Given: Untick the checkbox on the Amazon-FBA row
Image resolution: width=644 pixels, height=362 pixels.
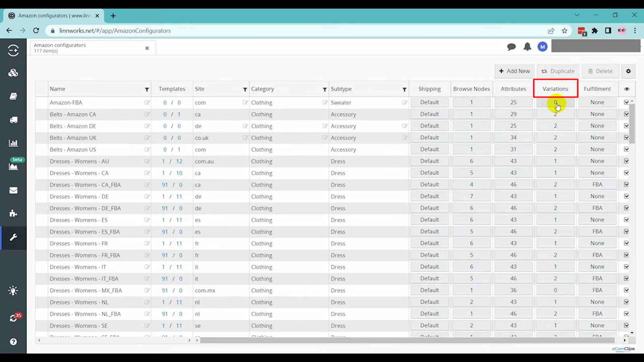Looking at the screenshot, I should [x=626, y=102].
